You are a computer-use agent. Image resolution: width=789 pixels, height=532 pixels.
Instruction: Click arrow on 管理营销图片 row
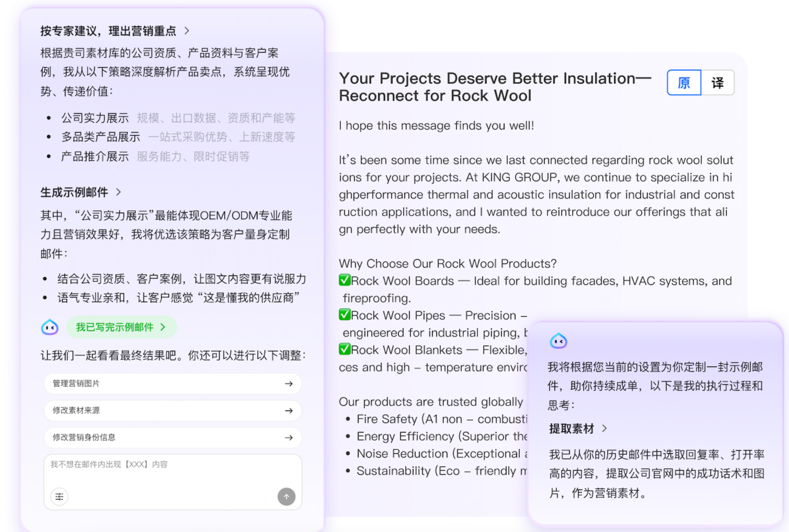[289, 384]
